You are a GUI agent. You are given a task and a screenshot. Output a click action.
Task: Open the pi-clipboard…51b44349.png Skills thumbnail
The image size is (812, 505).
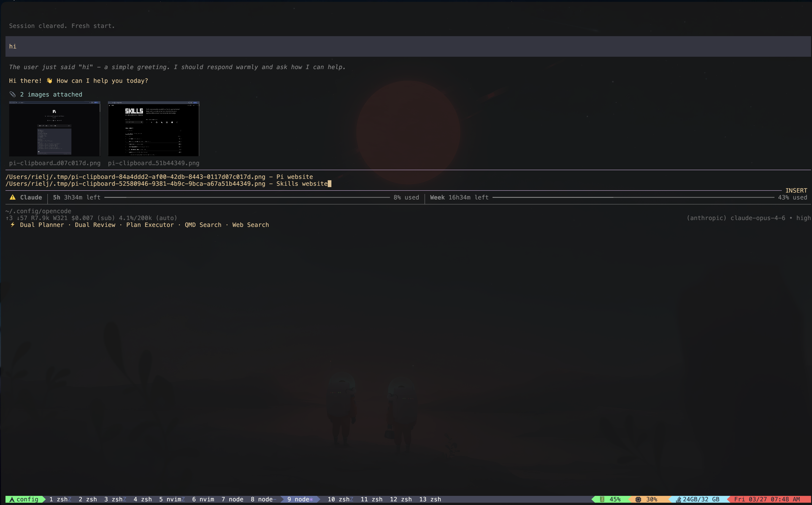pos(153,129)
